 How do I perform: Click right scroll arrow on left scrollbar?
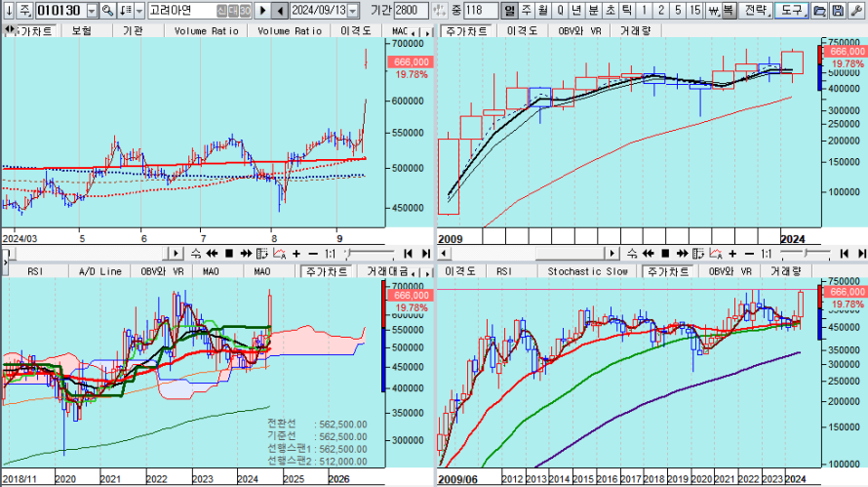click(176, 254)
